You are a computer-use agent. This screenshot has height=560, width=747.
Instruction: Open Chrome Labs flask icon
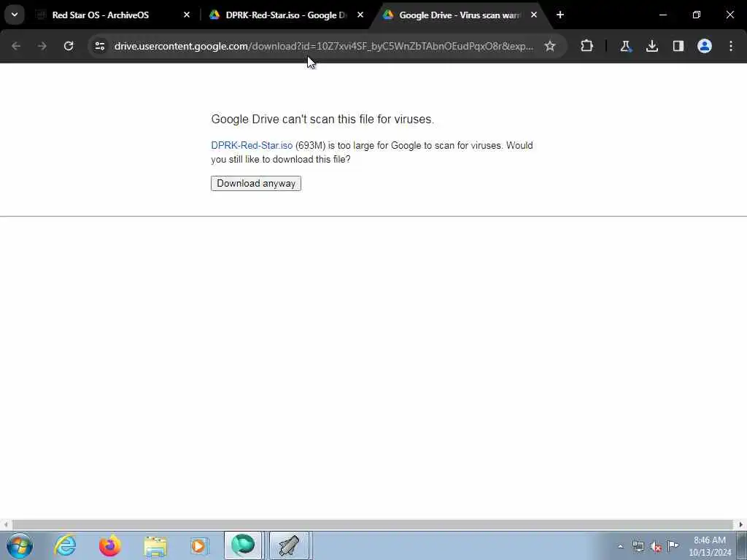click(625, 46)
